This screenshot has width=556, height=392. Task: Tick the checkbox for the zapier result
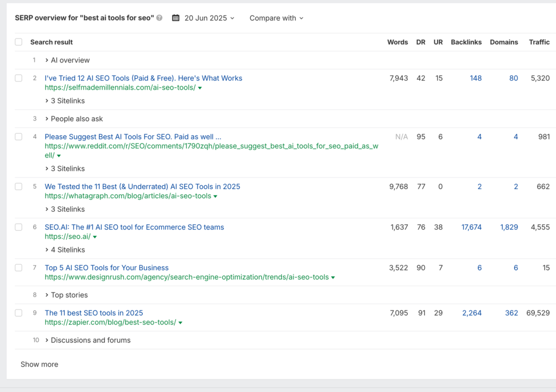(19, 313)
